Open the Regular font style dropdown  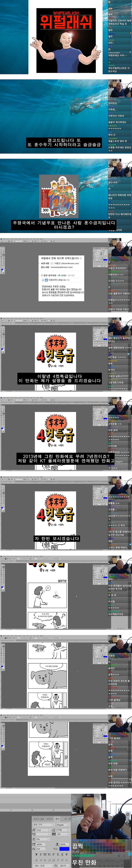click(63, 825)
